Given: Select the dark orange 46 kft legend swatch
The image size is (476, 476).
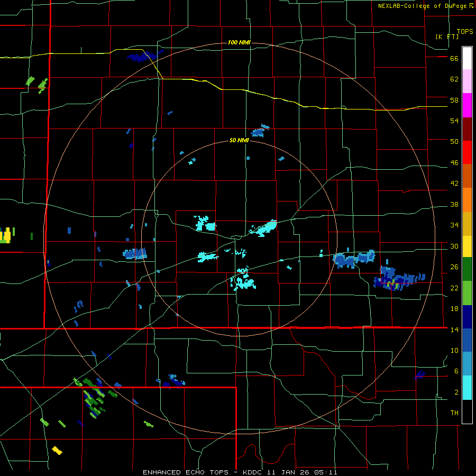Looking at the screenshot, I should click(x=467, y=176).
